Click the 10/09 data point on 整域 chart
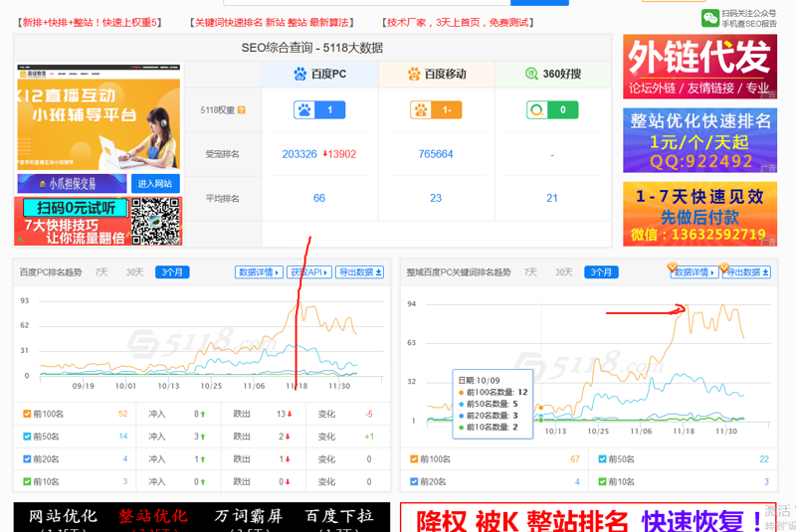The height and width of the screenshot is (532, 796). pos(541,408)
